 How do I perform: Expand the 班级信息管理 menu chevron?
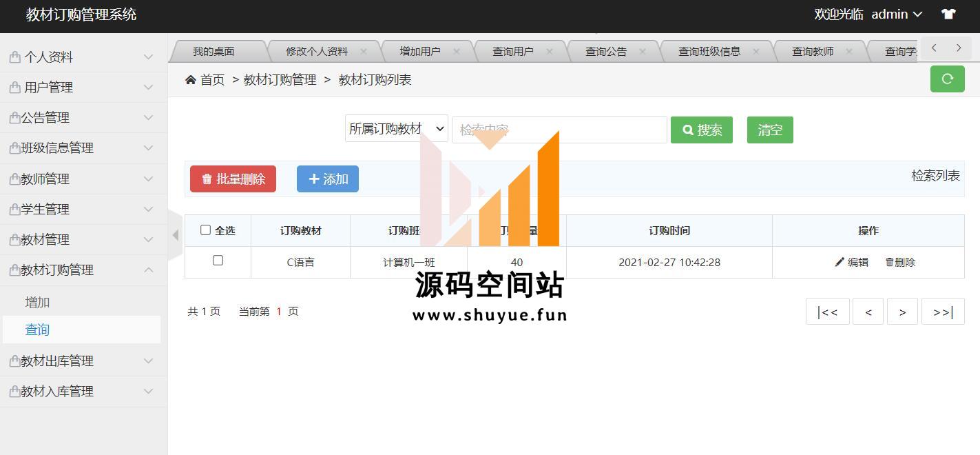[148, 148]
